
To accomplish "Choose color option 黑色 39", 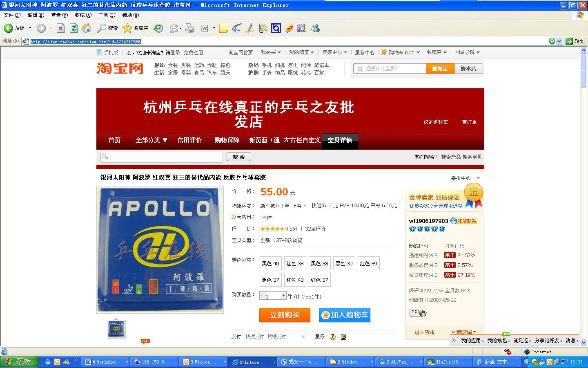I will [x=344, y=264].
